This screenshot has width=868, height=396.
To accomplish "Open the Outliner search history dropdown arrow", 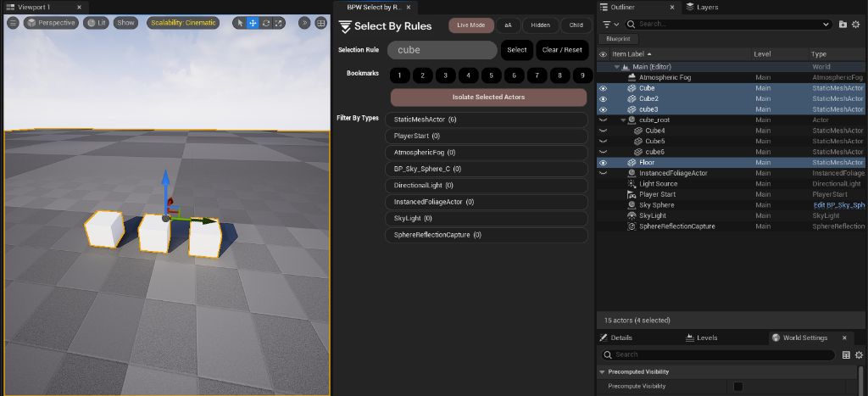I will click(x=826, y=25).
